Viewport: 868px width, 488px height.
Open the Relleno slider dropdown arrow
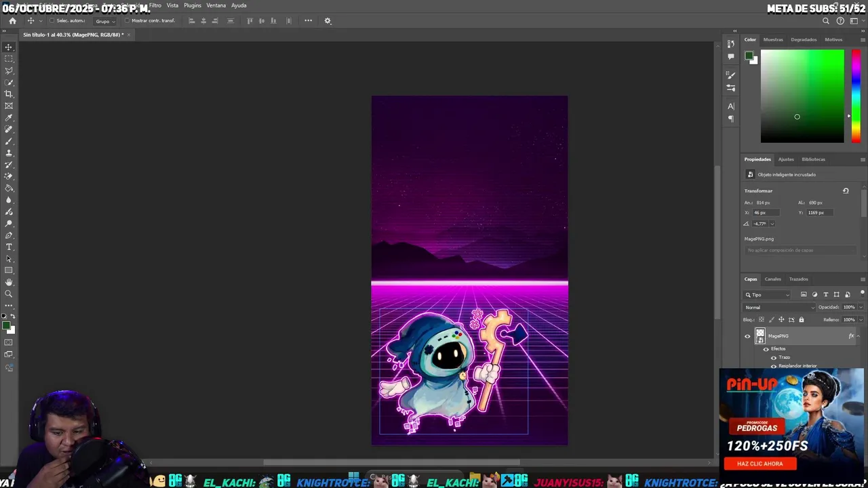pos(859,319)
